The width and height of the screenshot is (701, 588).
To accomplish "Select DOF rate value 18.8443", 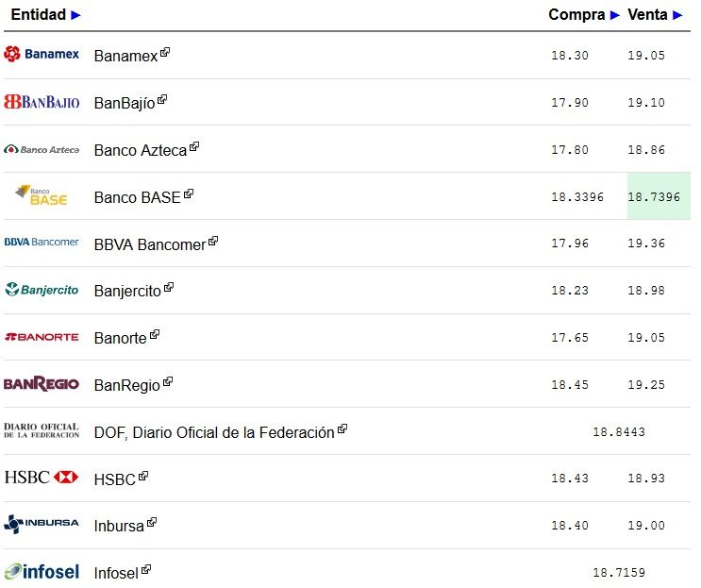I will pos(619,432).
